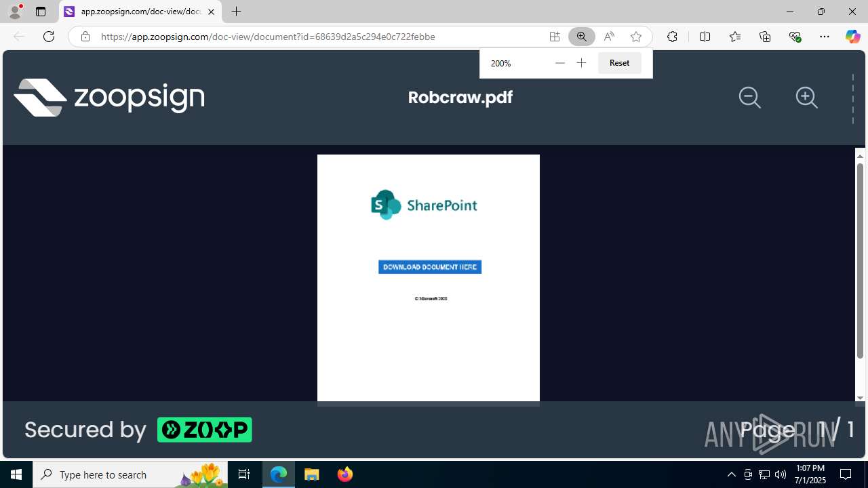The image size is (868, 488).
Task: Click the Robcraw.pdf document title
Action: [460, 98]
